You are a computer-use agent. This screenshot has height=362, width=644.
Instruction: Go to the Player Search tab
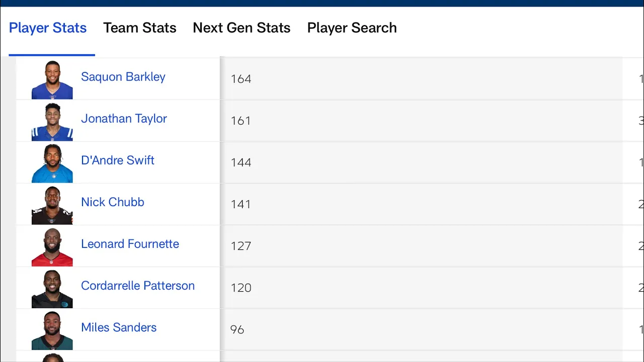pos(352,28)
